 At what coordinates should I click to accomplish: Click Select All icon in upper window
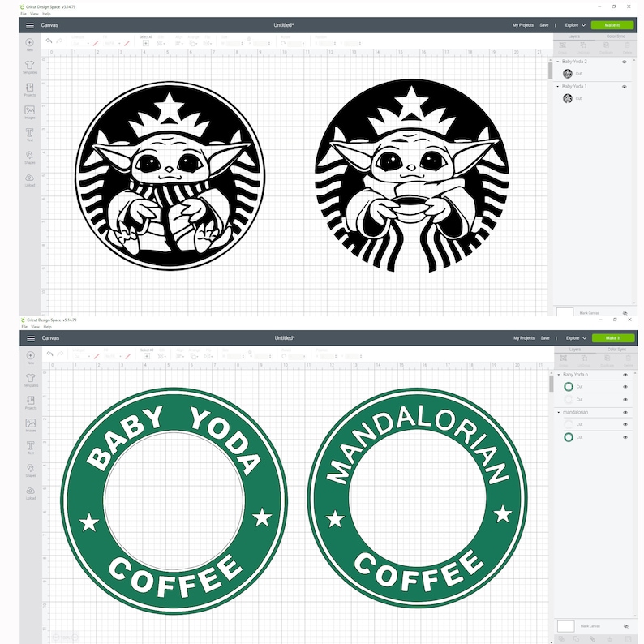[145, 41]
